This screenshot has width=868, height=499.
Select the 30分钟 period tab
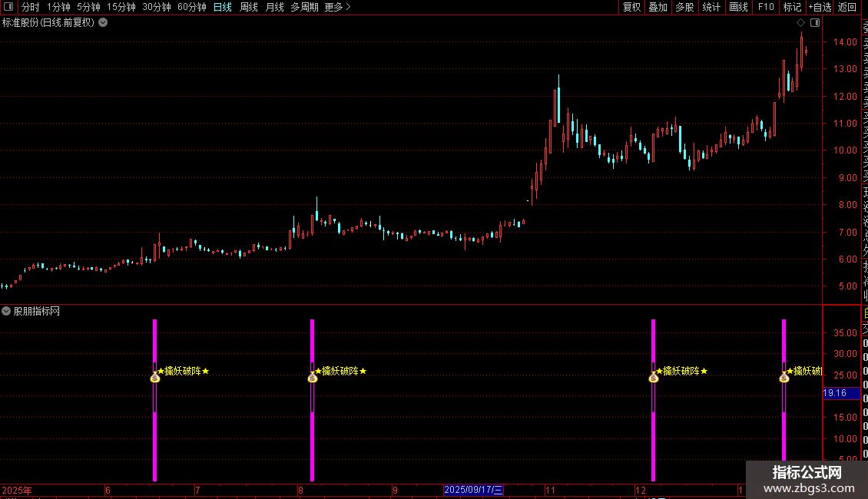pos(157,7)
